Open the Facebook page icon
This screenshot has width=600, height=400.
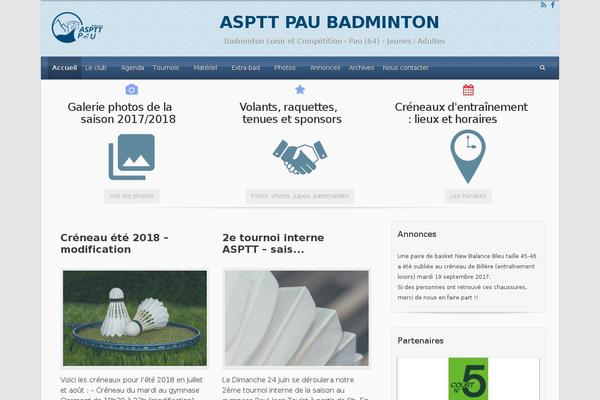553,5
